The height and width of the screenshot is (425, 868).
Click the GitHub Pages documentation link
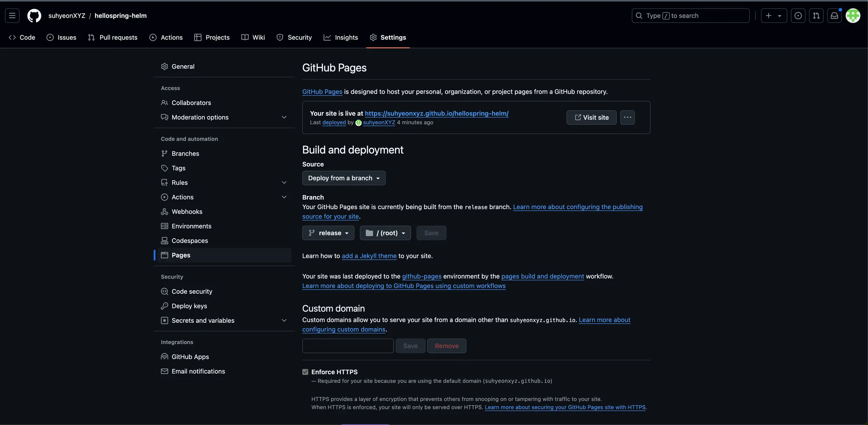point(322,92)
